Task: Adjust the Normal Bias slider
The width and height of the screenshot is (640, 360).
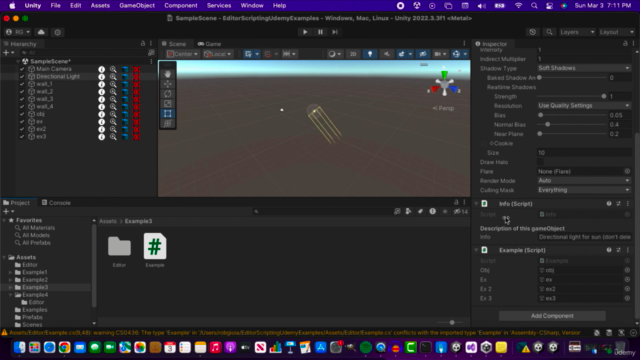Action: coord(572,124)
